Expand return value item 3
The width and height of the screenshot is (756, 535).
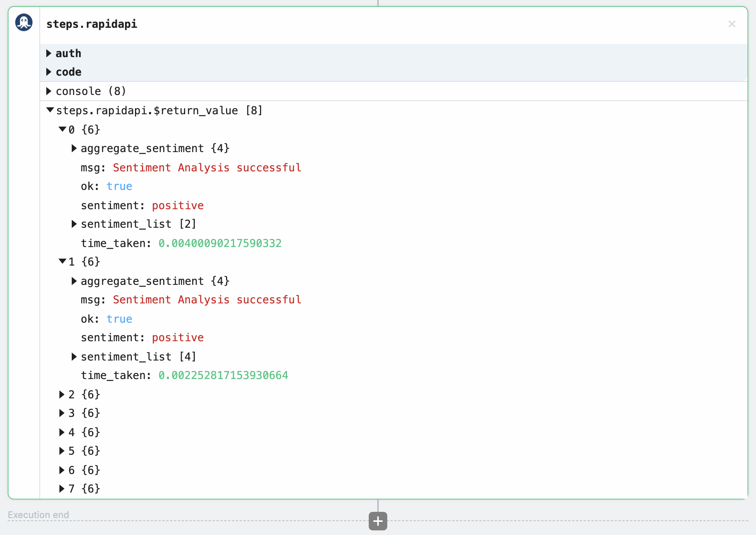pyautogui.click(x=62, y=413)
